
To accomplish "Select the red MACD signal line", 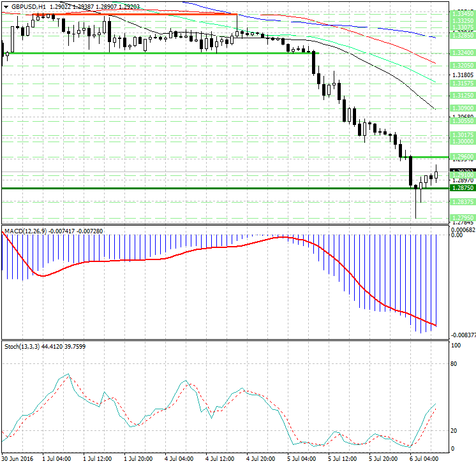I will coord(128,260).
